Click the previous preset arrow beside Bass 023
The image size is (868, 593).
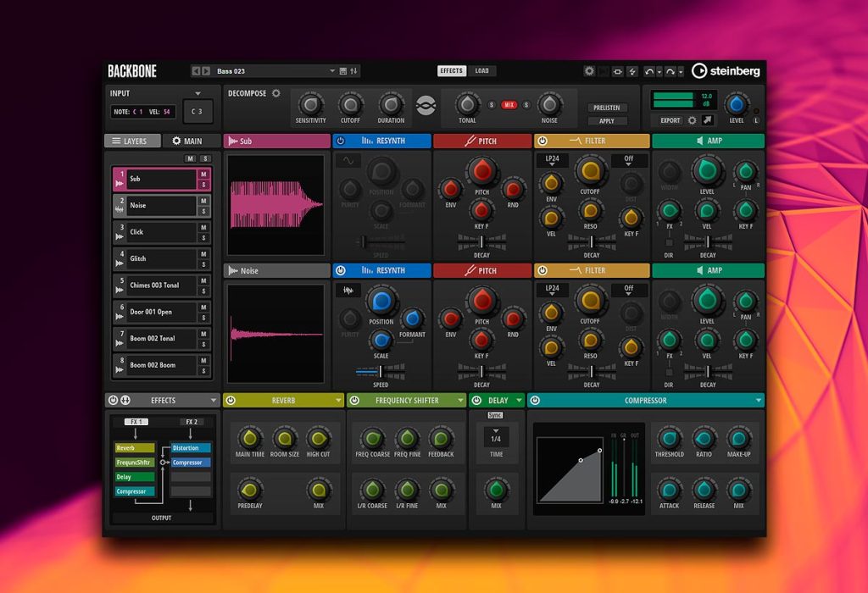click(196, 71)
